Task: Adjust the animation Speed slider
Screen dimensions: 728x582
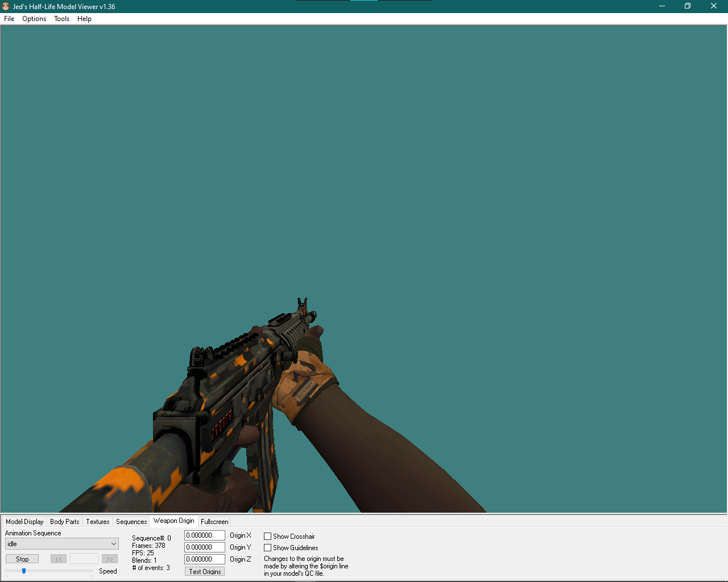Action: tap(24, 571)
